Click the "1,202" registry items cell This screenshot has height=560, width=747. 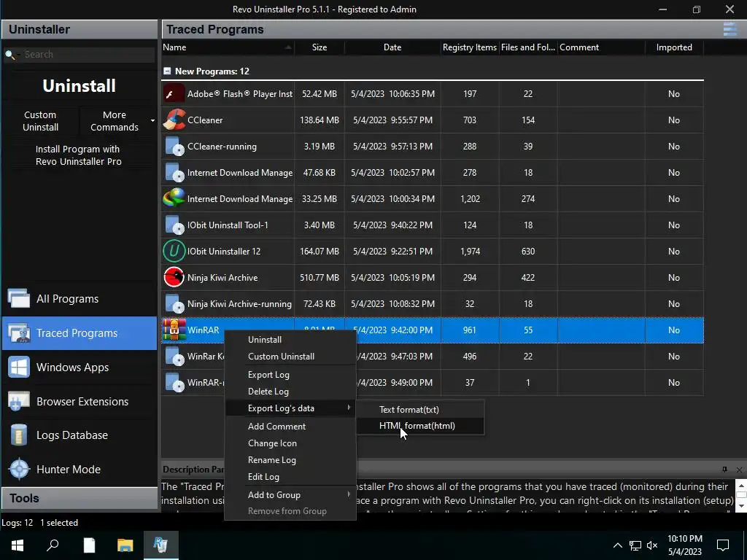(x=470, y=198)
